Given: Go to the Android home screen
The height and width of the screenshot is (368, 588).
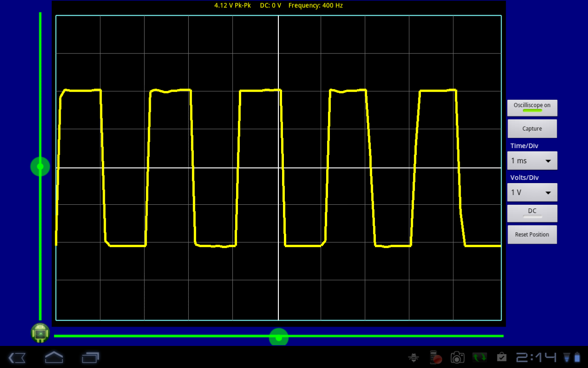Looking at the screenshot, I should [x=54, y=357].
